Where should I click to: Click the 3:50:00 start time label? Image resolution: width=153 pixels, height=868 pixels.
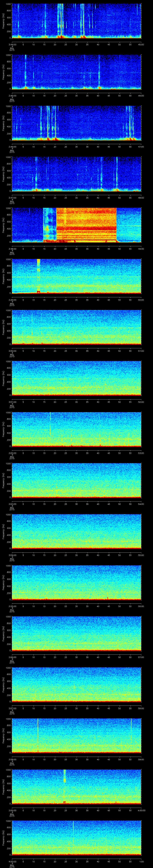coord(12,351)
